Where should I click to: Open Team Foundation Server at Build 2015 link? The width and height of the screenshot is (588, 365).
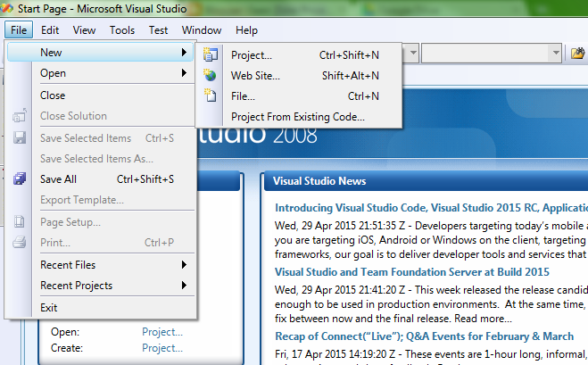click(411, 272)
